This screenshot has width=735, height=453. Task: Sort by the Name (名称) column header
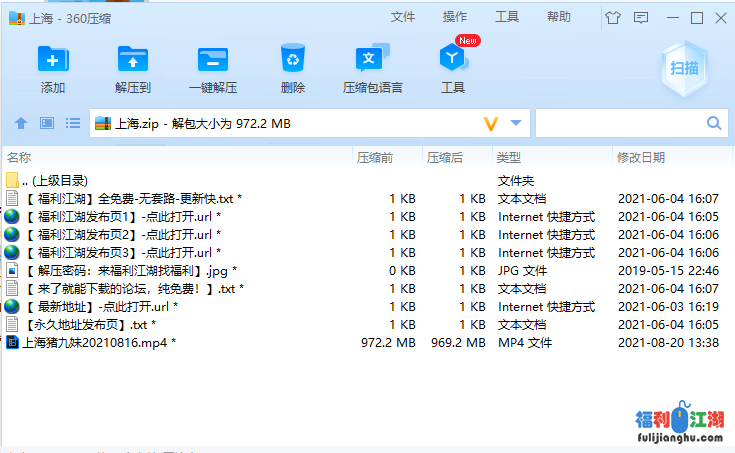coord(19,157)
